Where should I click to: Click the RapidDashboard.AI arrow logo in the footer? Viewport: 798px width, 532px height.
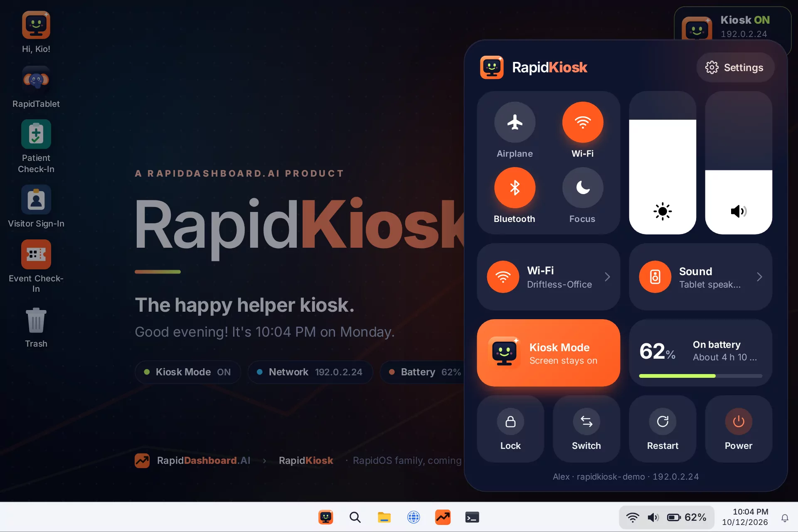pos(142,461)
